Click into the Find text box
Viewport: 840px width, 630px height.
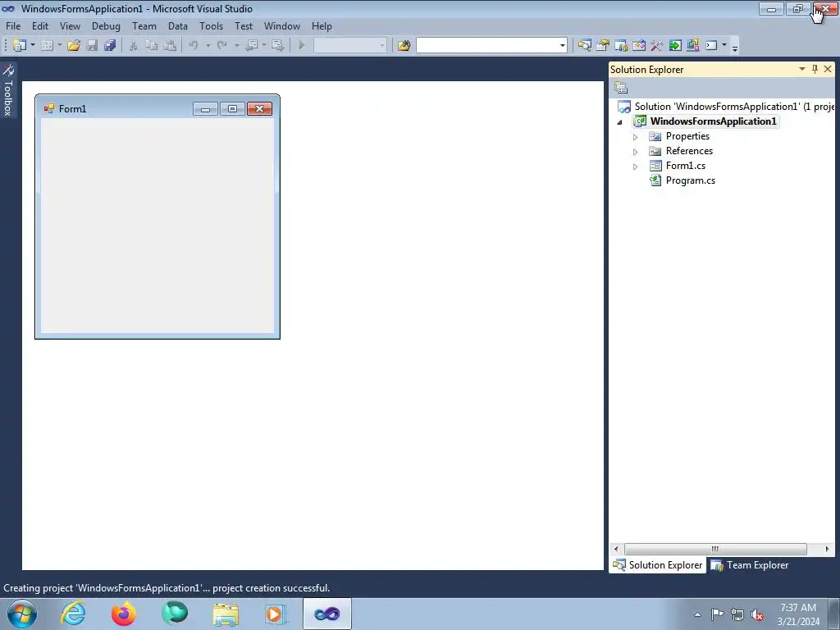point(487,46)
